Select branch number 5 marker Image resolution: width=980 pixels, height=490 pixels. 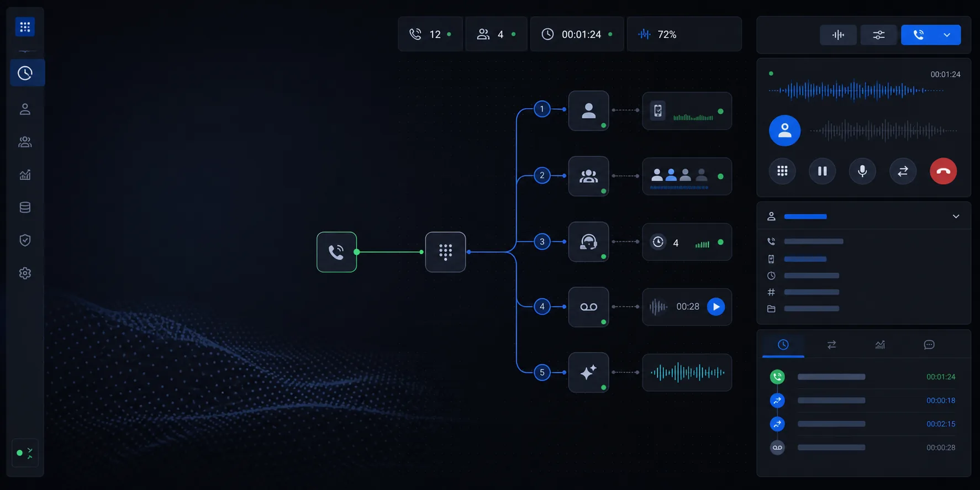pyautogui.click(x=542, y=372)
